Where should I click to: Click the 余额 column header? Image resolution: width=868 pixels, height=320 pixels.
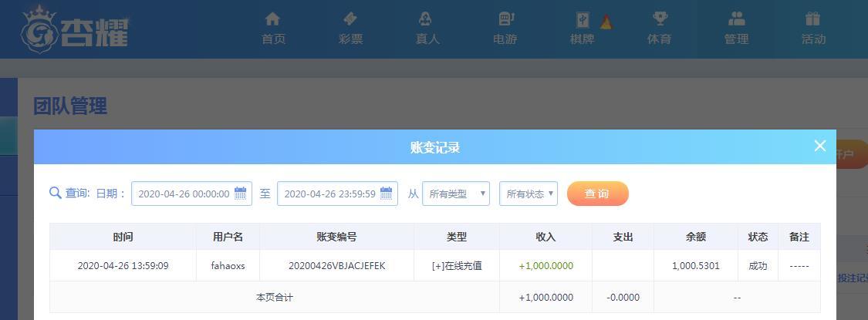tap(696, 237)
